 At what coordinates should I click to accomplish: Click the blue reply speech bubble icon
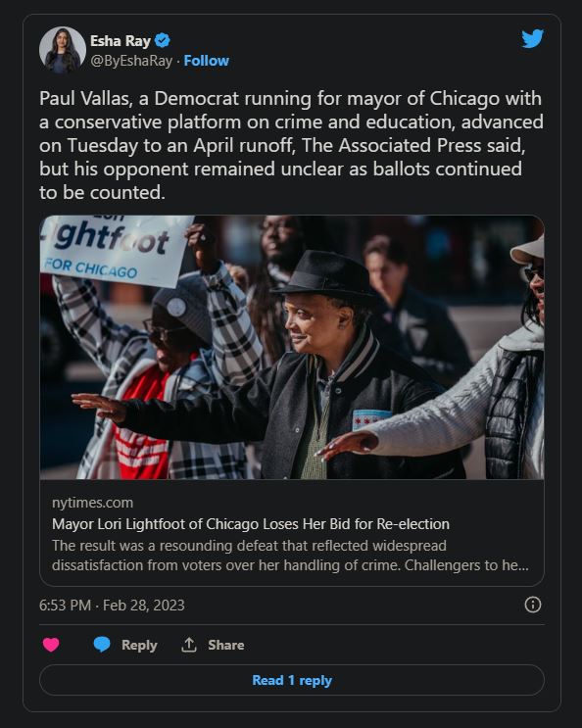point(102,645)
